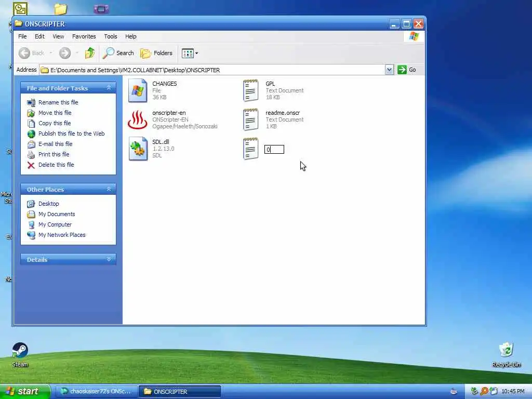Click E-mail this file
Viewport: 532px width, 399px height.
pos(55,144)
